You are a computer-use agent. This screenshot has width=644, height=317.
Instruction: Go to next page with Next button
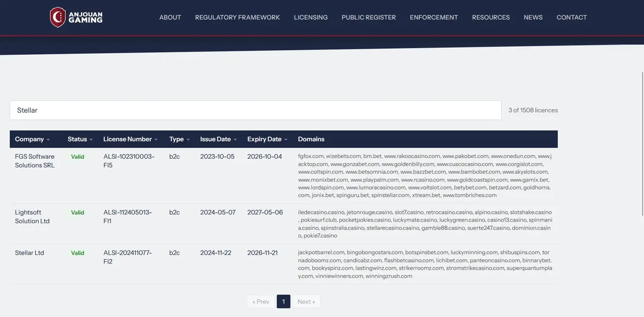(306, 301)
